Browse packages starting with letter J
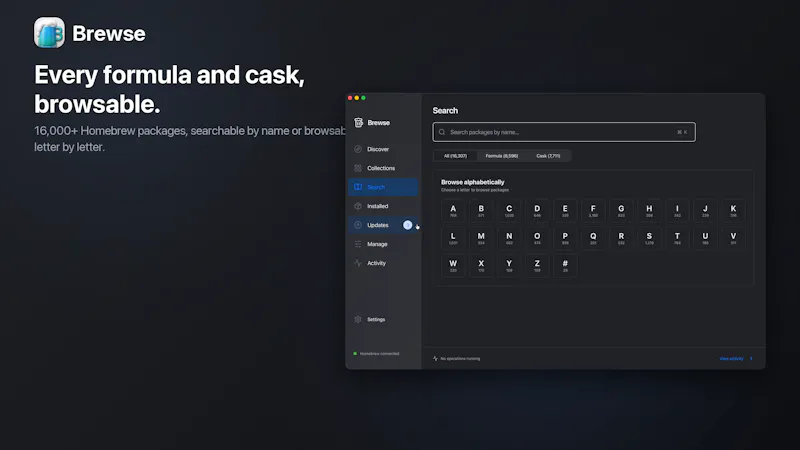This screenshot has width=800, height=450. click(705, 211)
